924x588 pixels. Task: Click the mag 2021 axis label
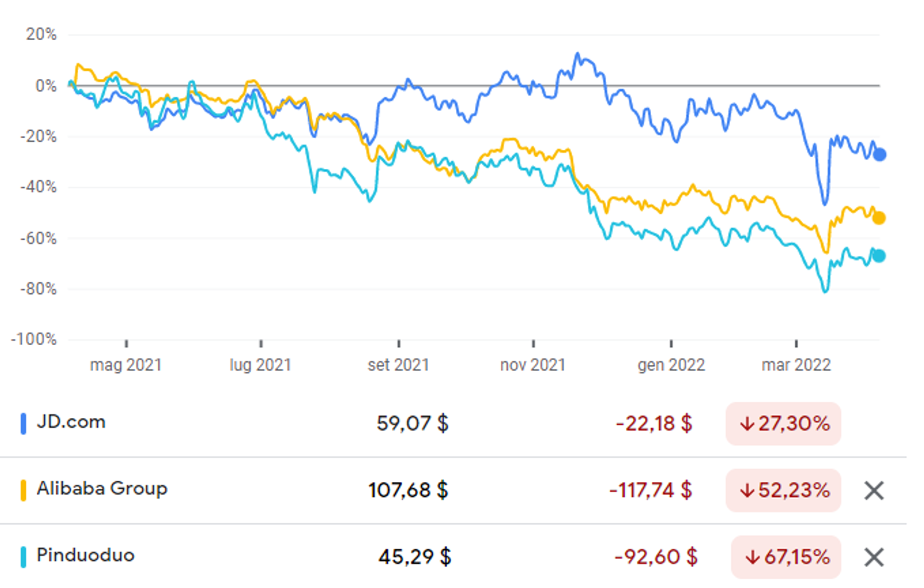click(x=126, y=365)
